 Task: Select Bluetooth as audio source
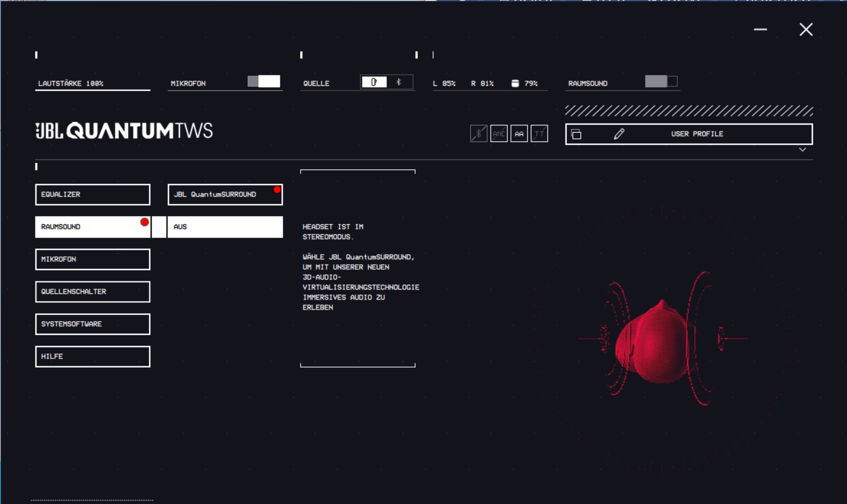[x=399, y=82]
